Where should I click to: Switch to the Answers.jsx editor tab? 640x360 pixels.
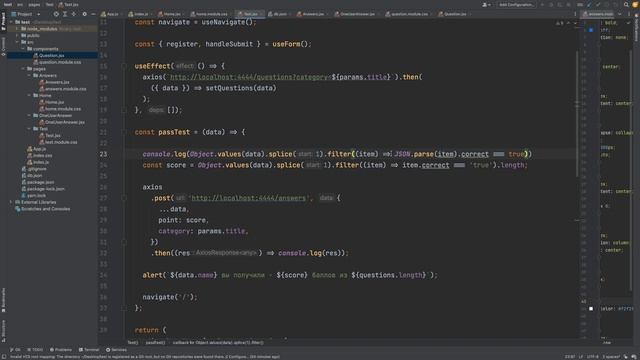pos(311,14)
